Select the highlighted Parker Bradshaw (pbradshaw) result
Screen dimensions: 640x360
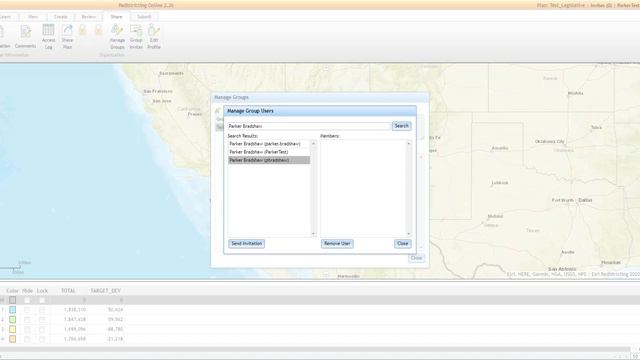[x=269, y=160]
